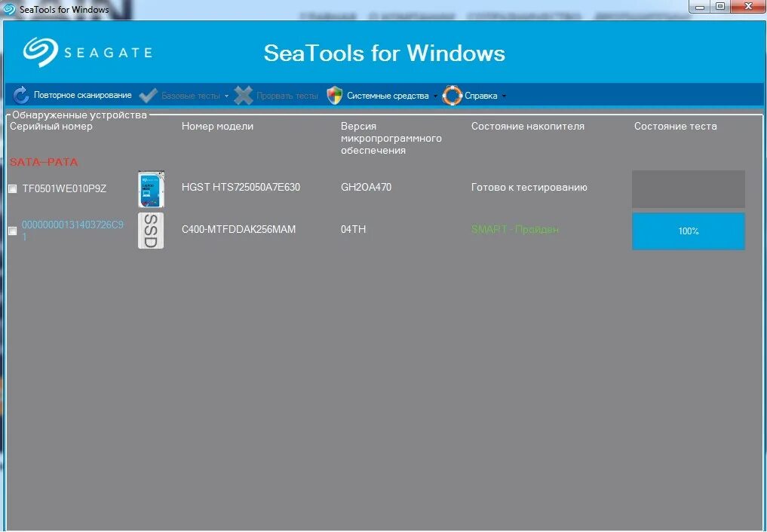This screenshot has height=532, width=767.
Task: Click the Seagate logo in header
Action: tap(87, 52)
